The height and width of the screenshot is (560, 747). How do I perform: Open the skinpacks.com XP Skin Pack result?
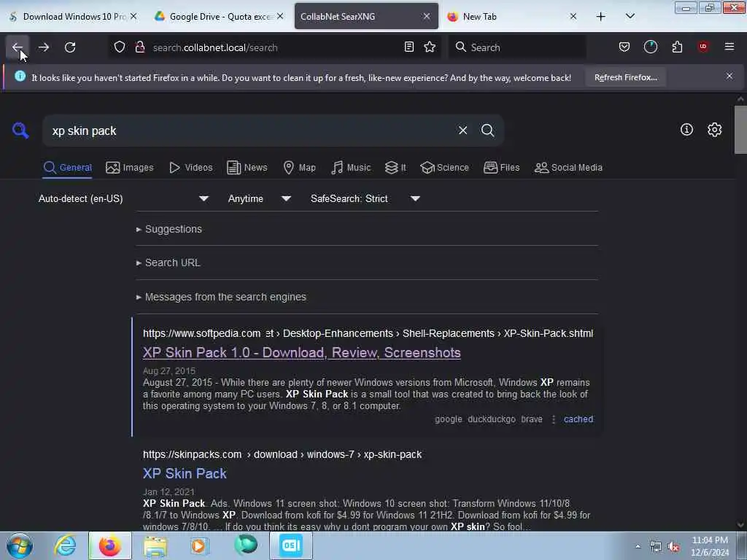click(x=185, y=474)
